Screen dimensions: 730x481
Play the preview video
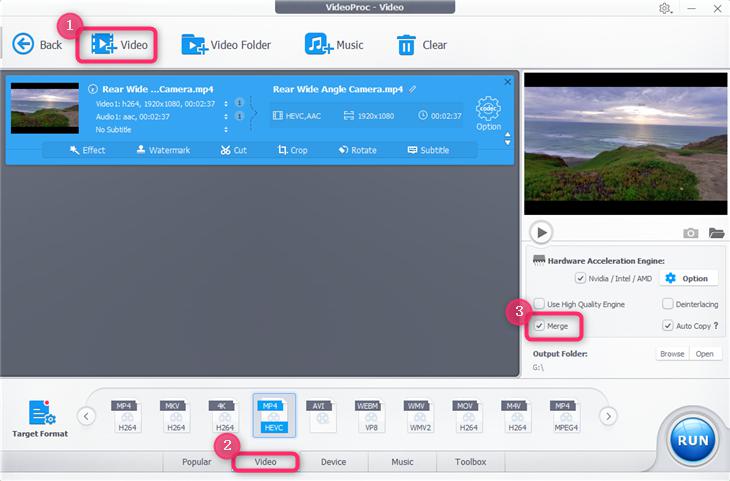click(541, 232)
